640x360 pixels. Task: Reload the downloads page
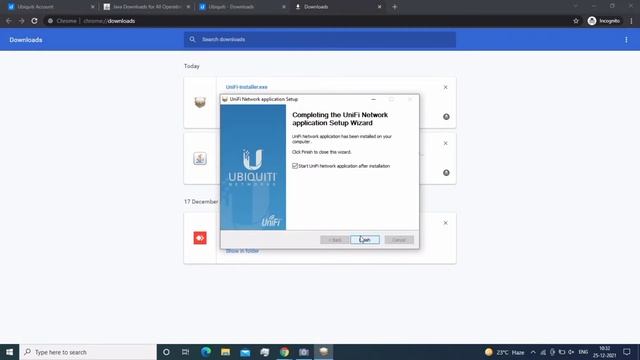pyautogui.click(x=34, y=21)
